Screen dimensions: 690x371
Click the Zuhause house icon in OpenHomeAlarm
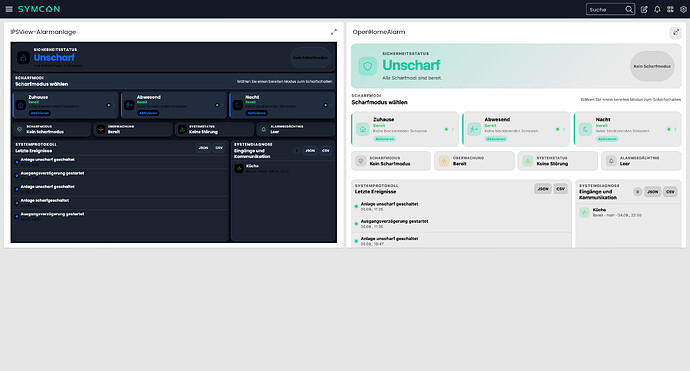(x=363, y=129)
